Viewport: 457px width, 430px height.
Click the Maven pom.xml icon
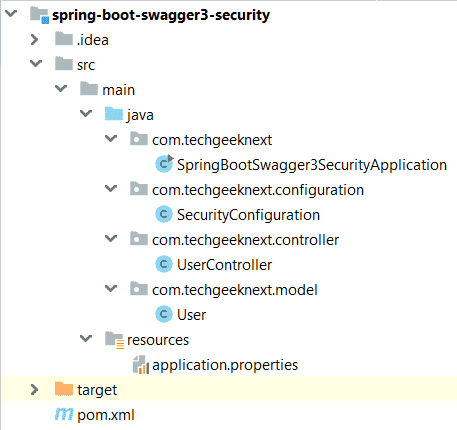[x=64, y=414]
